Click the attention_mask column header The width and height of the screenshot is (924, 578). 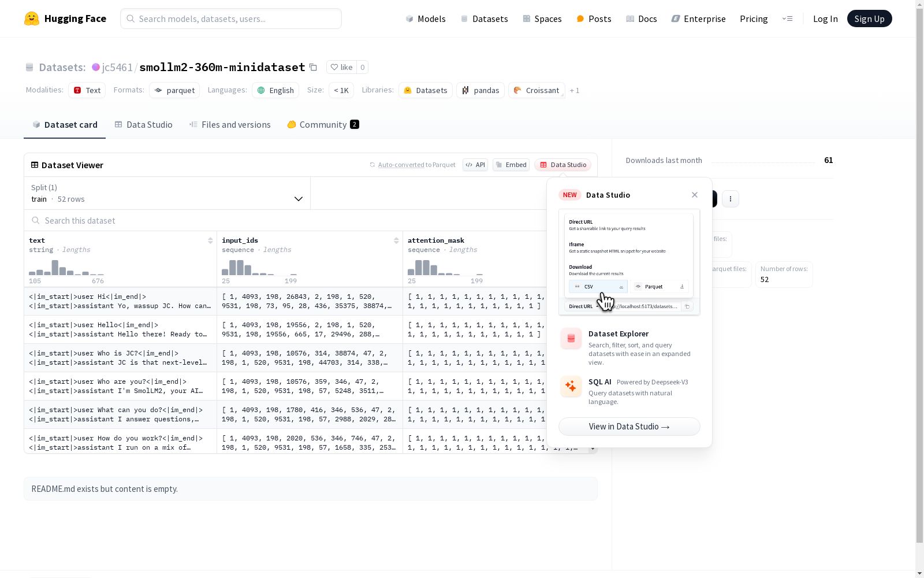point(436,240)
